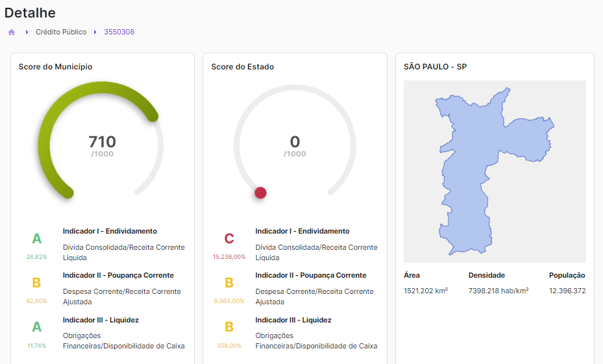
Task: Click the Densidade value 7398.218 hab/km²
Action: (498, 291)
